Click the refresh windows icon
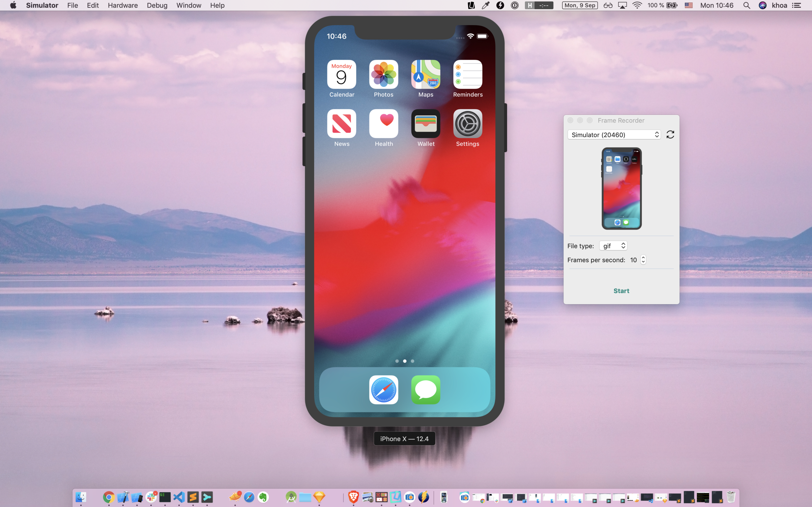Image resolution: width=812 pixels, height=507 pixels. [x=670, y=134]
